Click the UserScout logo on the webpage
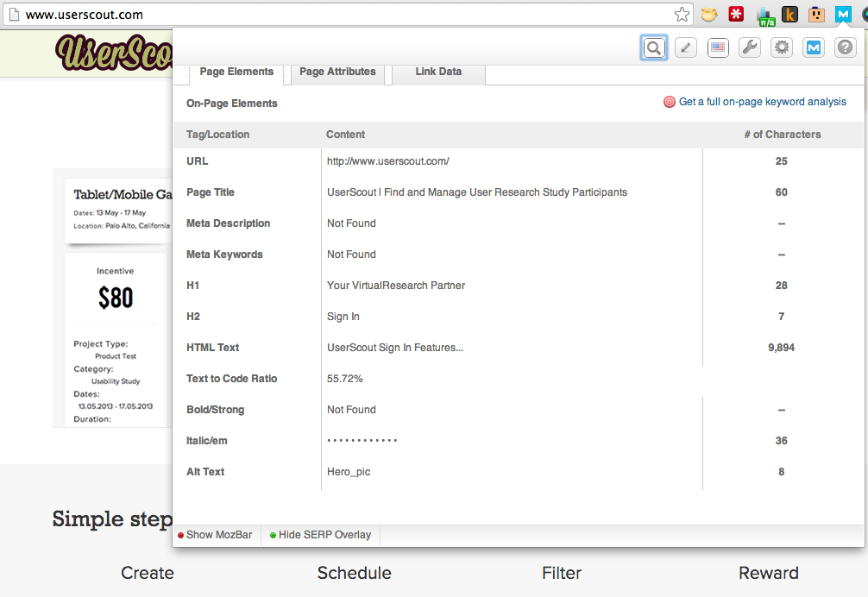Viewport: 868px width, 597px height. (x=114, y=53)
